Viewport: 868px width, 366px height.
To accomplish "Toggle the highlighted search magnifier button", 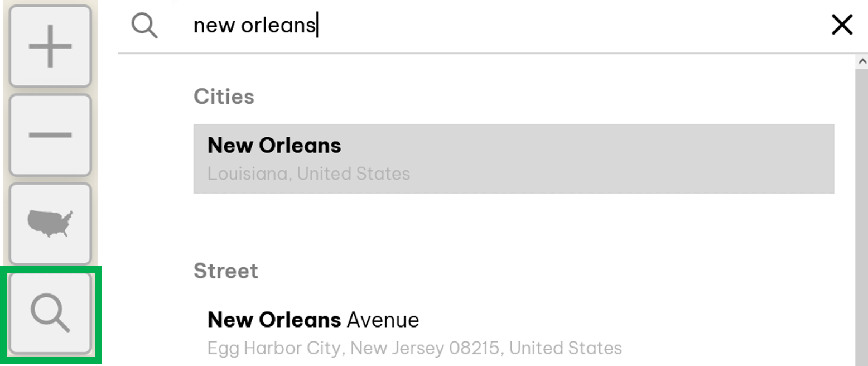I will click(50, 312).
